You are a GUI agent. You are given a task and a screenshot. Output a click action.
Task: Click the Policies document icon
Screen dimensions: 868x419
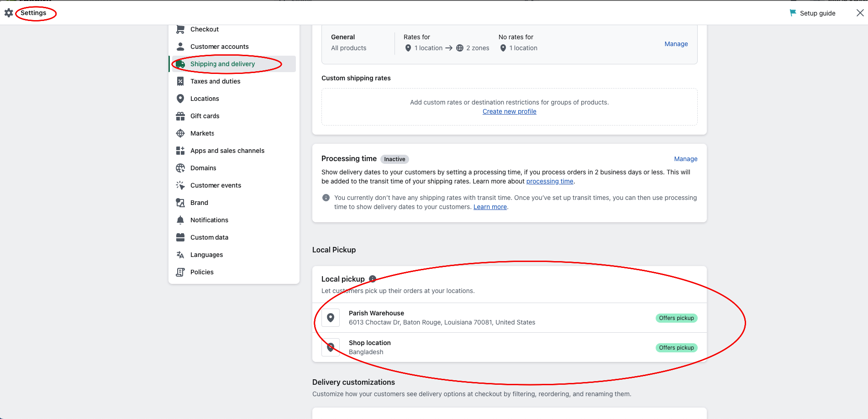(x=180, y=272)
